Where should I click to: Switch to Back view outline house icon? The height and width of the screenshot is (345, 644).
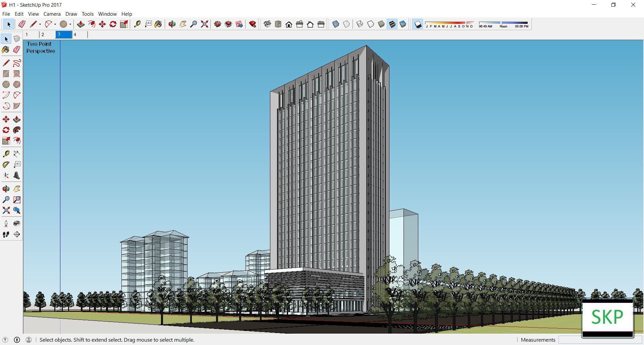click(x=310, y=24)
